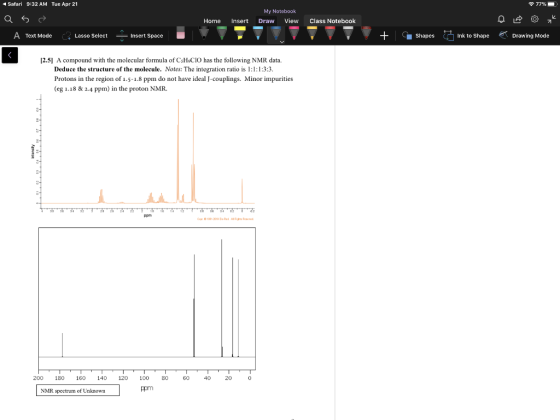The image size is (560, 420).
Task: Open the notifications bell
Action: 501,19
